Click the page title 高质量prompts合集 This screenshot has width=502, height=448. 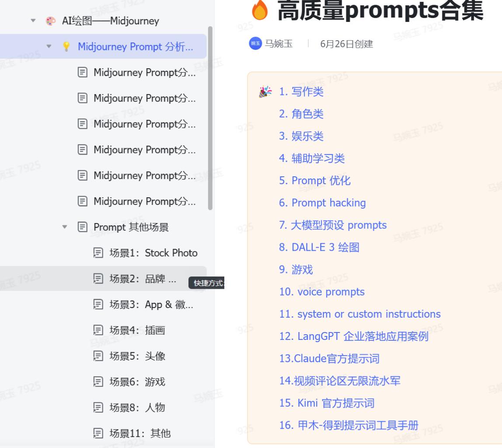point(380,10)
